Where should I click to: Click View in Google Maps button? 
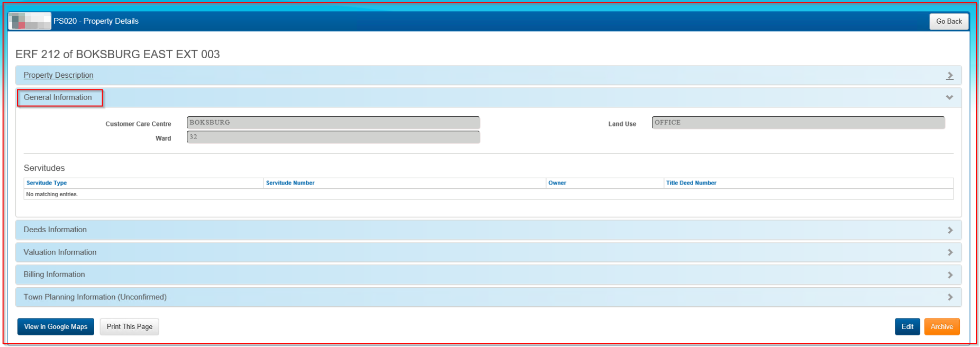coord(56,327)
